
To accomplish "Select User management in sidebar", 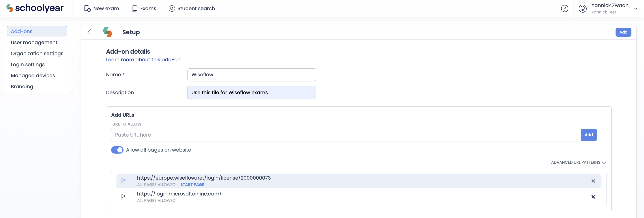I will pos(34,43).
